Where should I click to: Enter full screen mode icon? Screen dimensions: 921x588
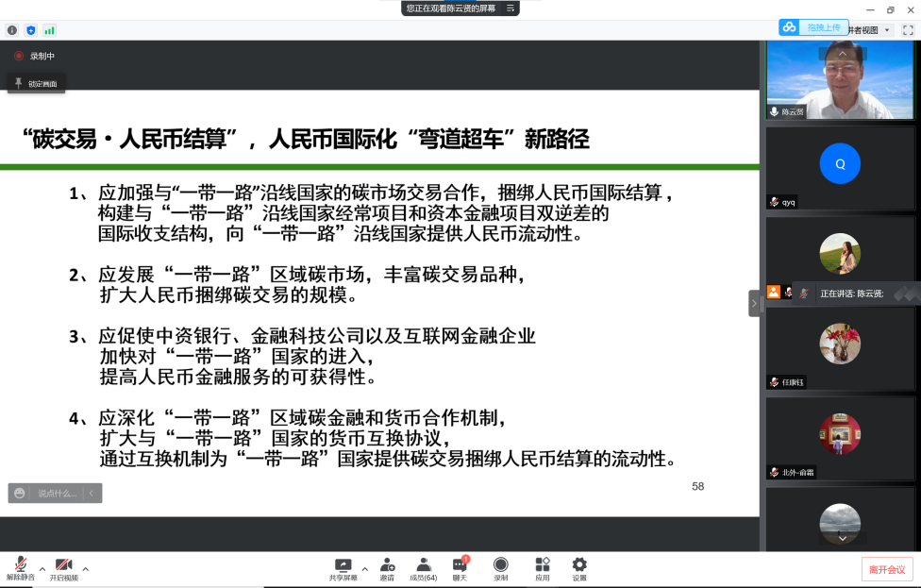(x=908, y=30)
